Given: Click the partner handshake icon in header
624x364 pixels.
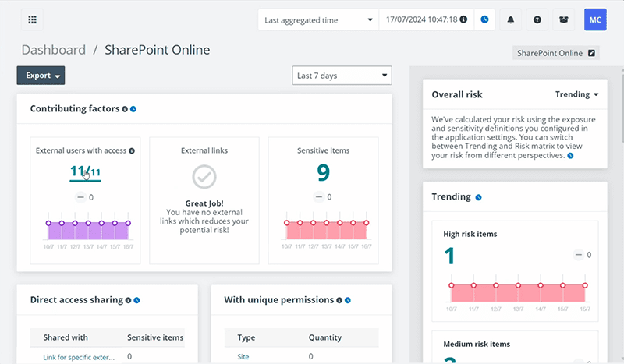Looking at the screenshot, I should [x=563, y=19].
